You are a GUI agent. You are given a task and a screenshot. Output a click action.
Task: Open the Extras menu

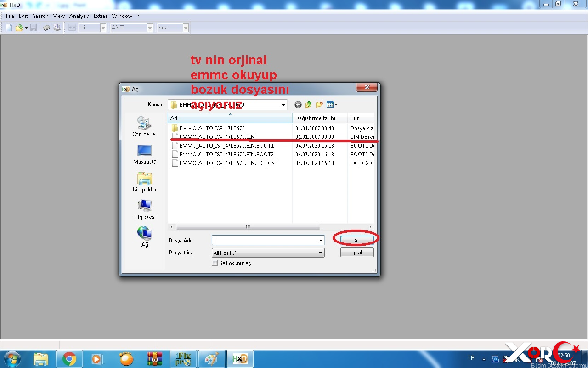(100, 16)
